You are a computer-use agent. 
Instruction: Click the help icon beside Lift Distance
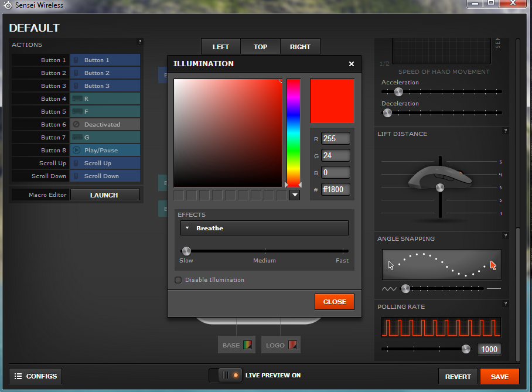[x=505, y=131]
